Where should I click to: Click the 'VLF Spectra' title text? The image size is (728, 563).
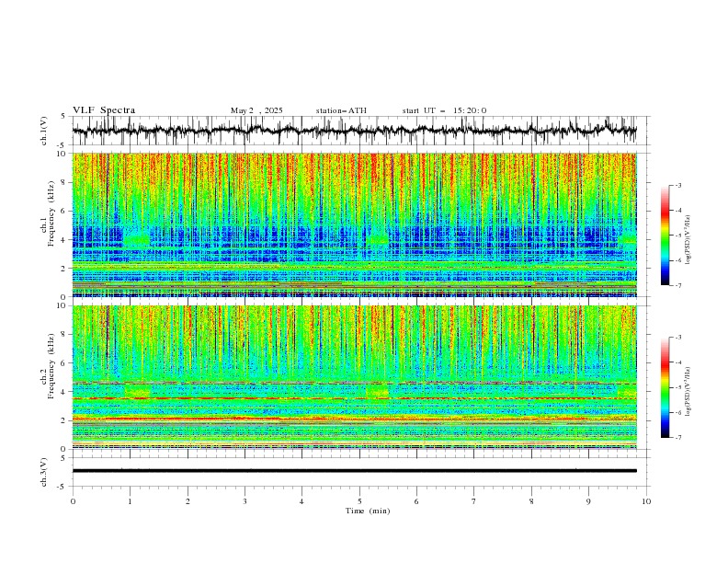[x=104, y=110]
